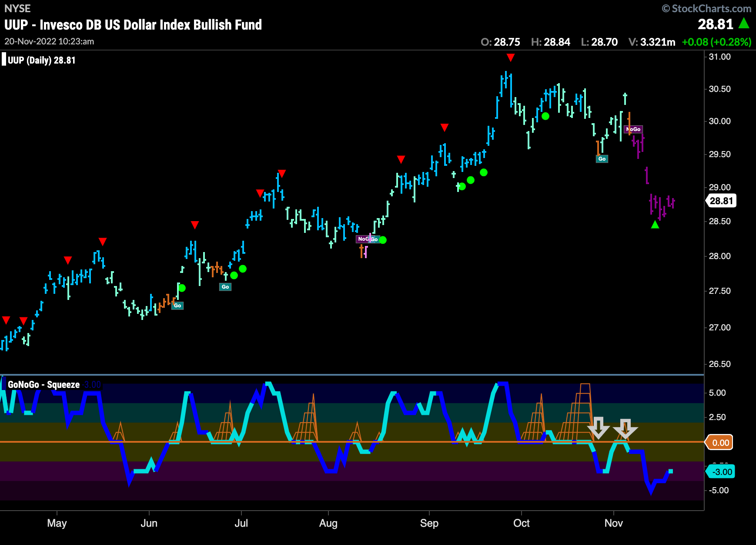Click the low value L: 28.70
This screenshot has width=756, height=545.
599,42
